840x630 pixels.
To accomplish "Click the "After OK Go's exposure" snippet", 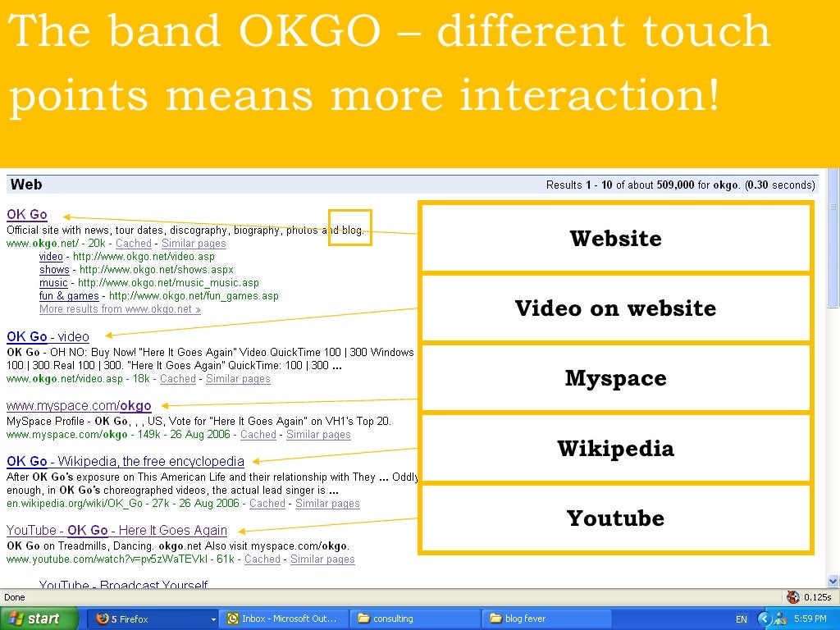I will tap(212, 484).
